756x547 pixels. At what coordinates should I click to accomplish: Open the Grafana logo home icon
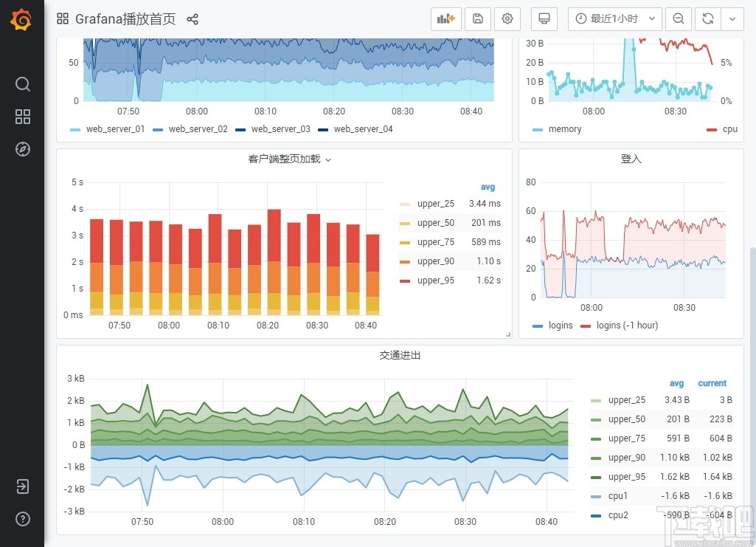click(x=21, y=20)
